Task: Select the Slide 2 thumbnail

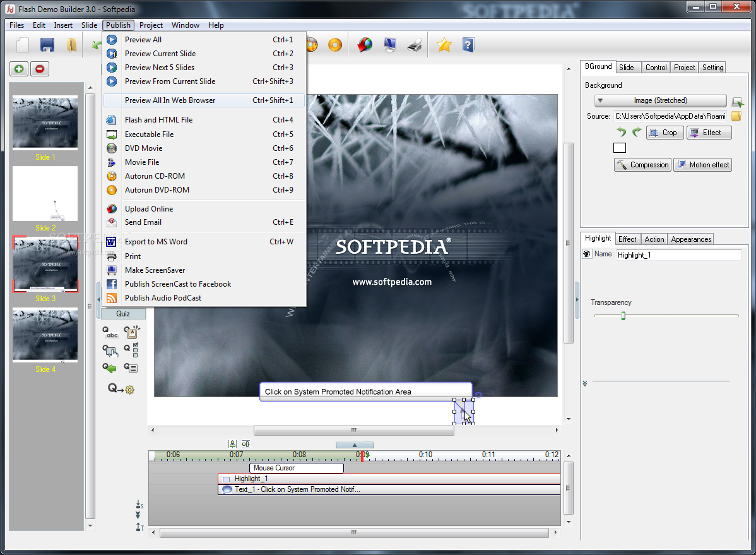Action: pos(45,193)
